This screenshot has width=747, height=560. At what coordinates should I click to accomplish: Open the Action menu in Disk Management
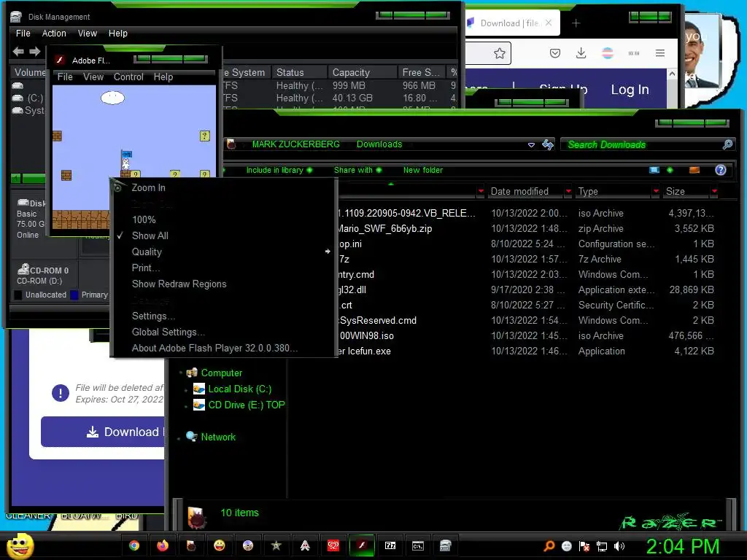[x=54, y=34]
